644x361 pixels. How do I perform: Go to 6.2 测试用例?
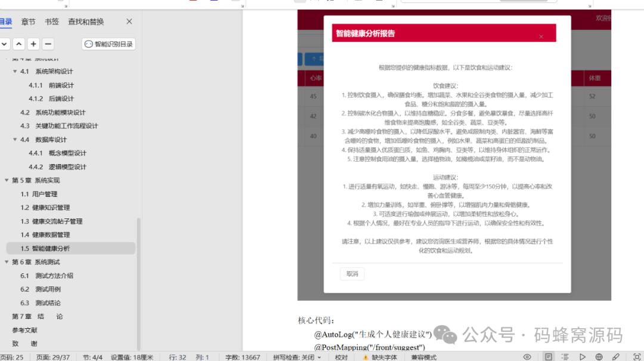pyautogui.click(x=41, y=289)
